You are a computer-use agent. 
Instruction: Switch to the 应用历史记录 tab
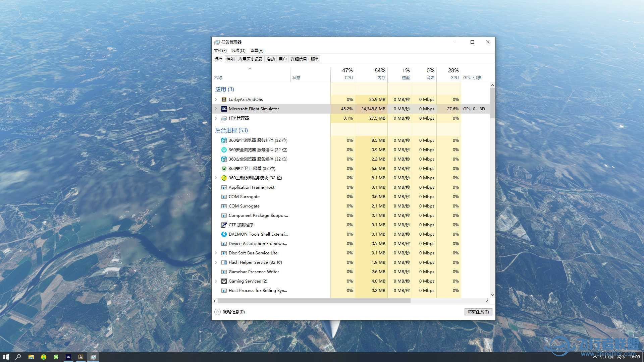pos(251,59)
